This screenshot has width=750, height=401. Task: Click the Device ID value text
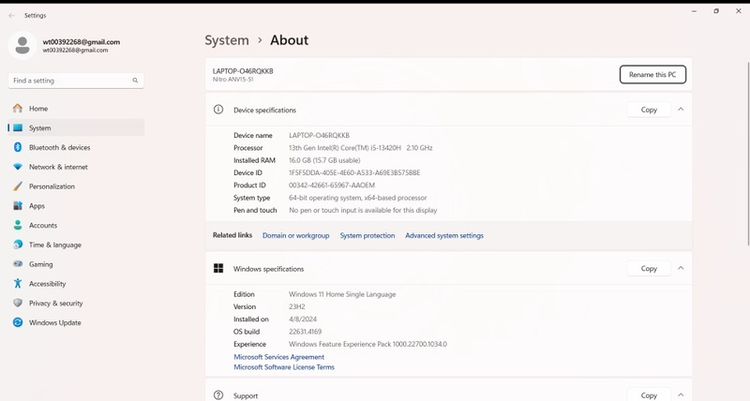pos(354,173)
